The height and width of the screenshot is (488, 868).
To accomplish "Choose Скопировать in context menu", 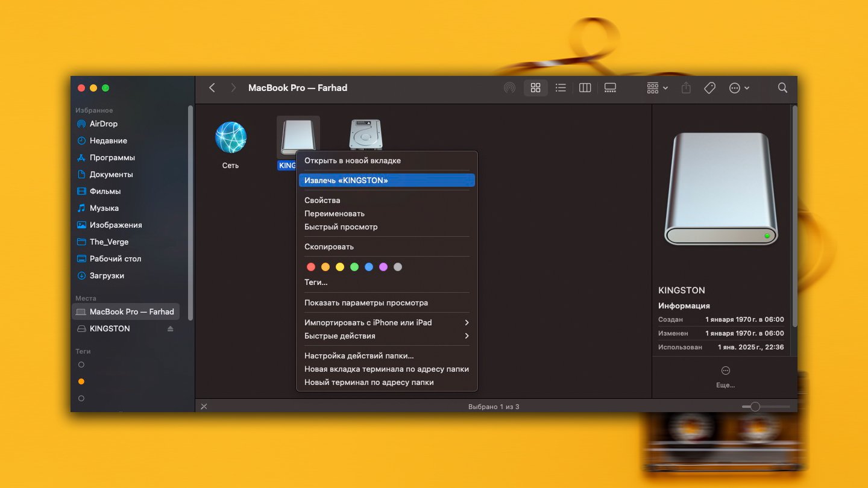I will (386, 246).
